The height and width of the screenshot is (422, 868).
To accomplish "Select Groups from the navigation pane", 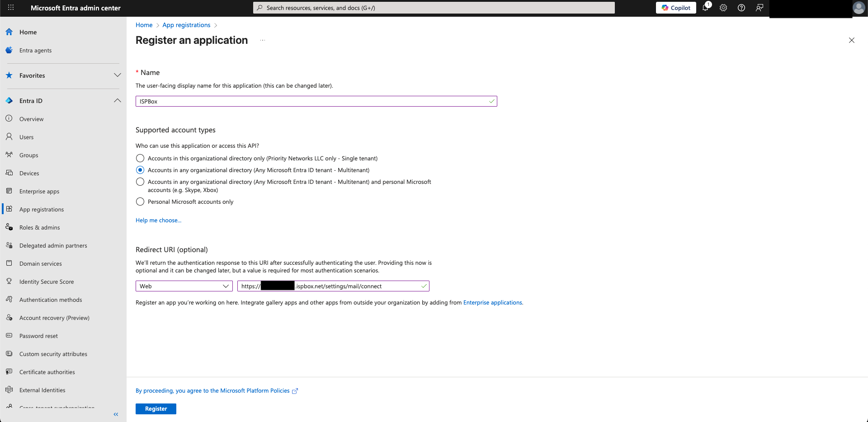I will [x=28, y=155].
